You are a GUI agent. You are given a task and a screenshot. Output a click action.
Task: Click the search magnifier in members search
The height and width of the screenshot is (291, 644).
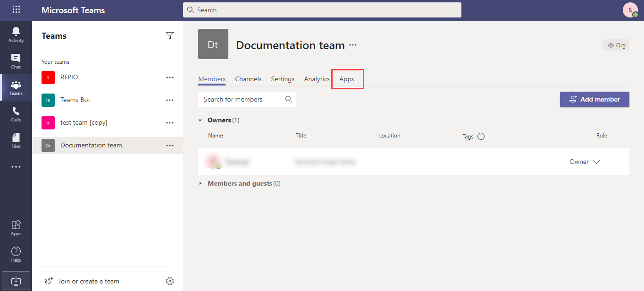tap(289, 99)
